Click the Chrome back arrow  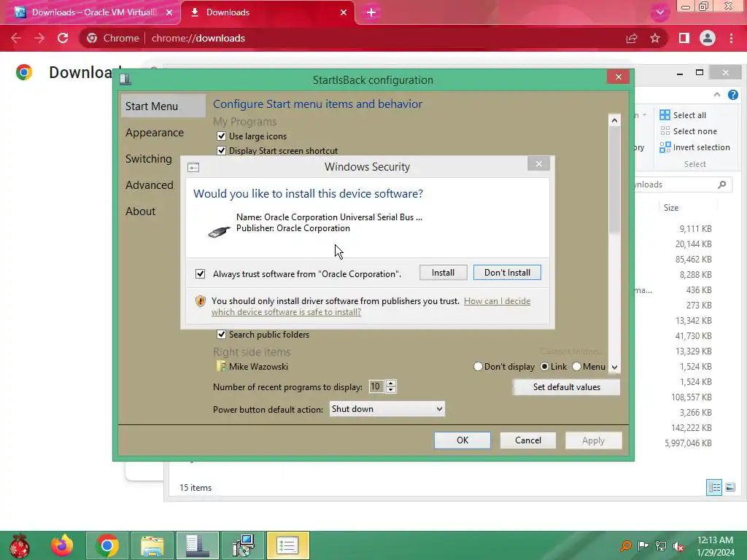coord(16,38)
